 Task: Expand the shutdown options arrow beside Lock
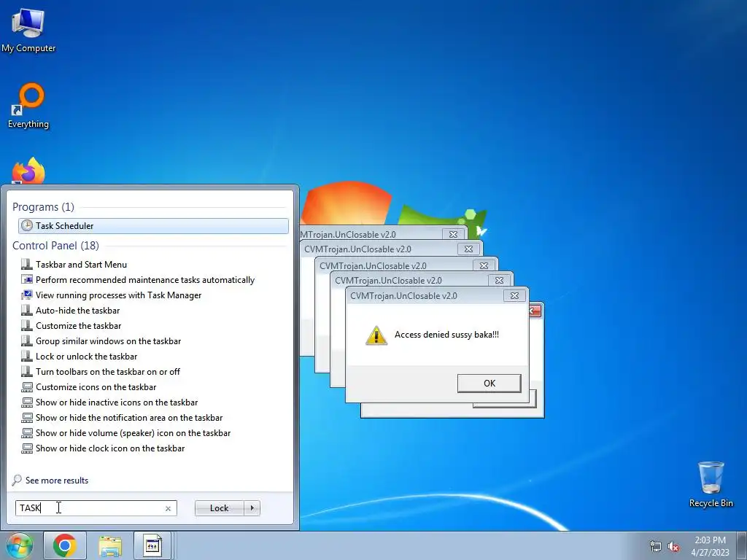pos(252,508)
